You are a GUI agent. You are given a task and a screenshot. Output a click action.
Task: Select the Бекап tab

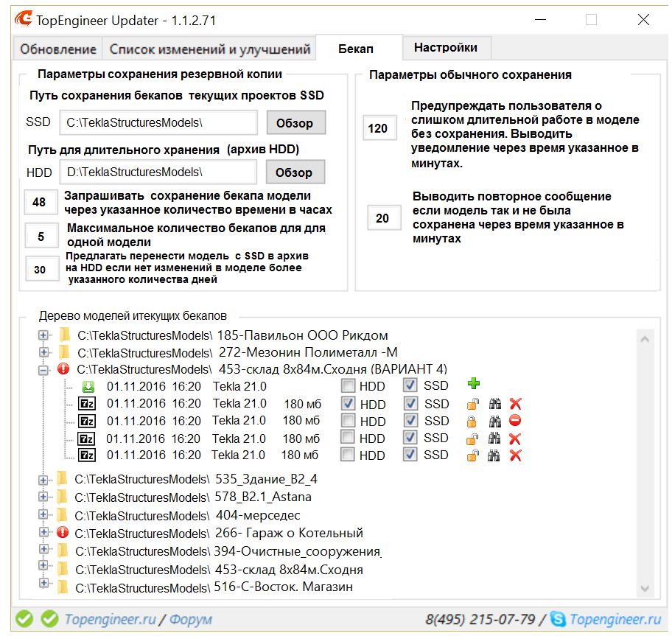pyautogui.click(x=359, y=48)
